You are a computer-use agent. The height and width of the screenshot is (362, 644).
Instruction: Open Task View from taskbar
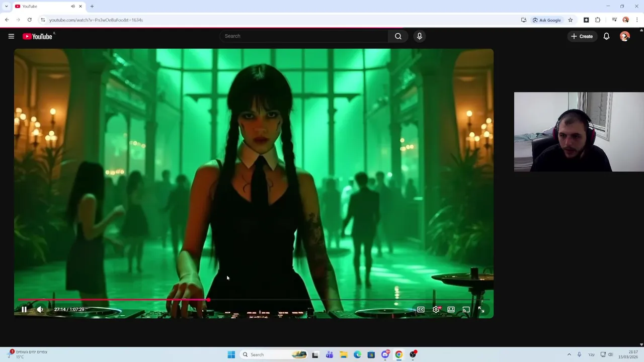click(x=315, y=354)
